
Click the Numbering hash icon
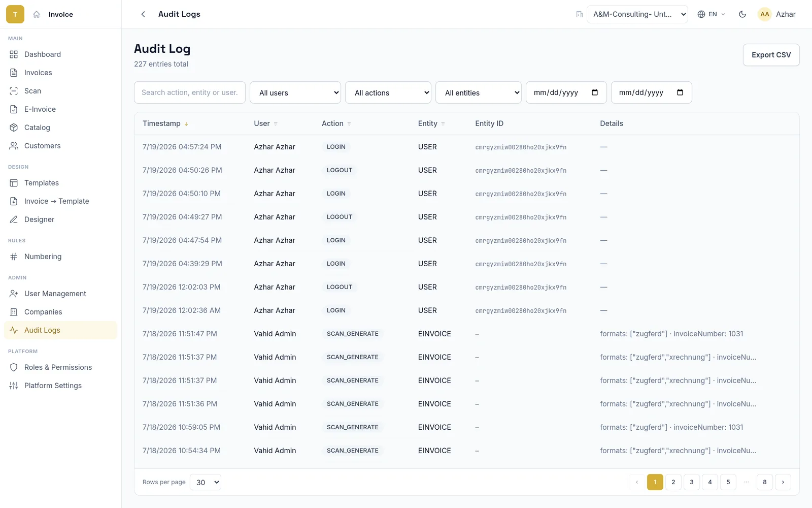14,257
